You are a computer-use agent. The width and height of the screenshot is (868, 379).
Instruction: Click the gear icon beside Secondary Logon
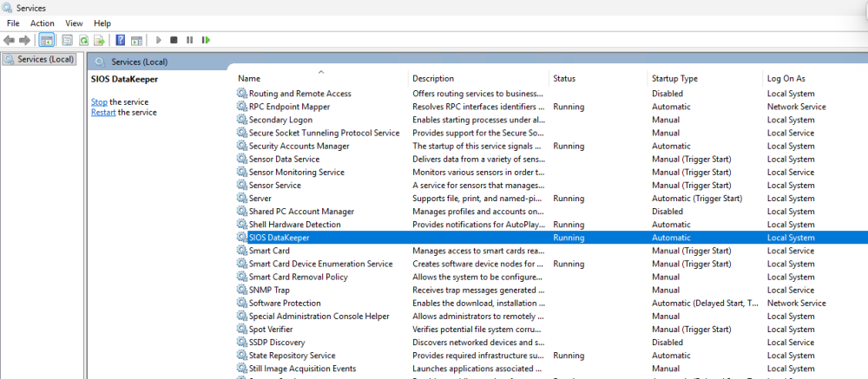pyautogui.click(x=242, y=120)
